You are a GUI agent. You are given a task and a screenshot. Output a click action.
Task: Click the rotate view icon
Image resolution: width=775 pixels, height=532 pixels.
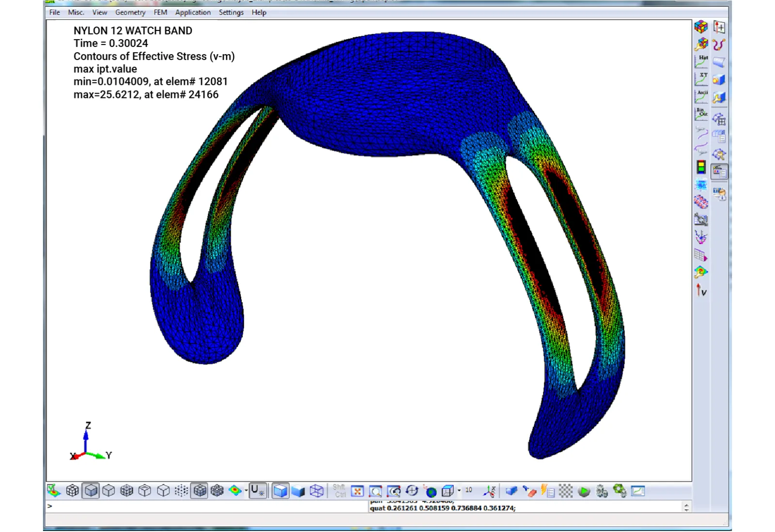(412, 491)
